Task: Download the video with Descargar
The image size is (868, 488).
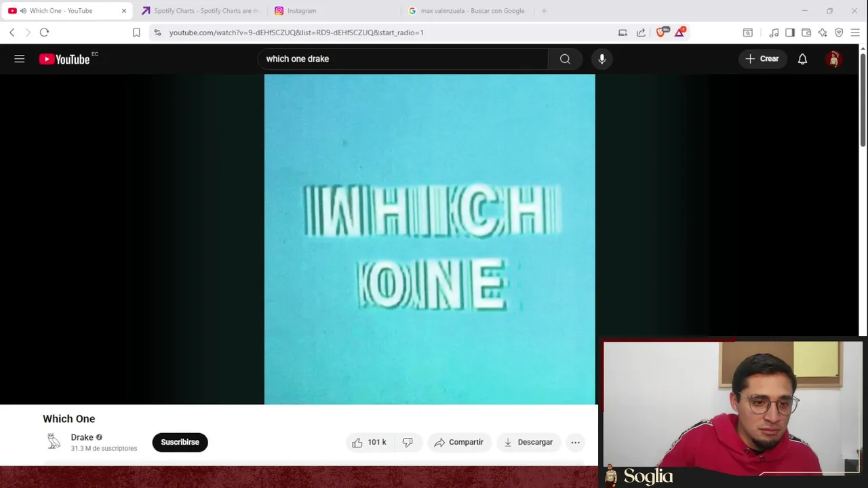Action: tap(528, 443)
